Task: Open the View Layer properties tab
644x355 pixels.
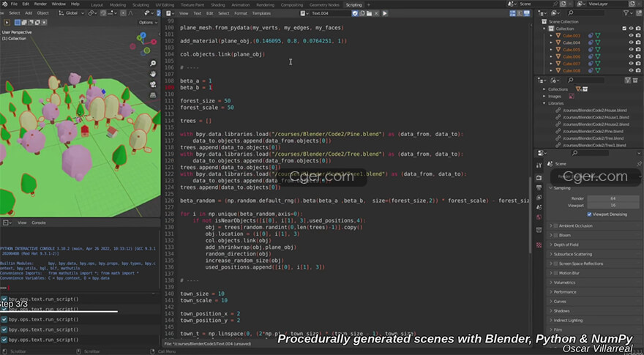Action: pyautogui.click(x=539, y=197)
